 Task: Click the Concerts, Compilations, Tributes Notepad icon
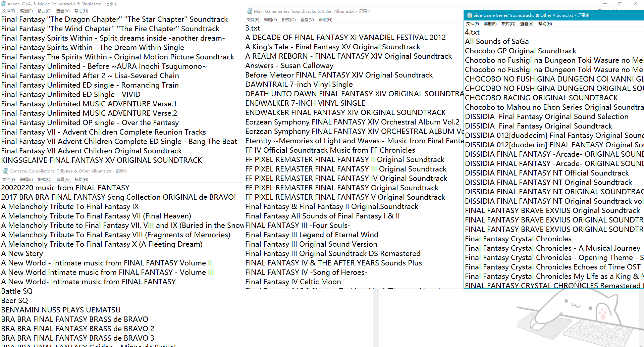point(5,171)
